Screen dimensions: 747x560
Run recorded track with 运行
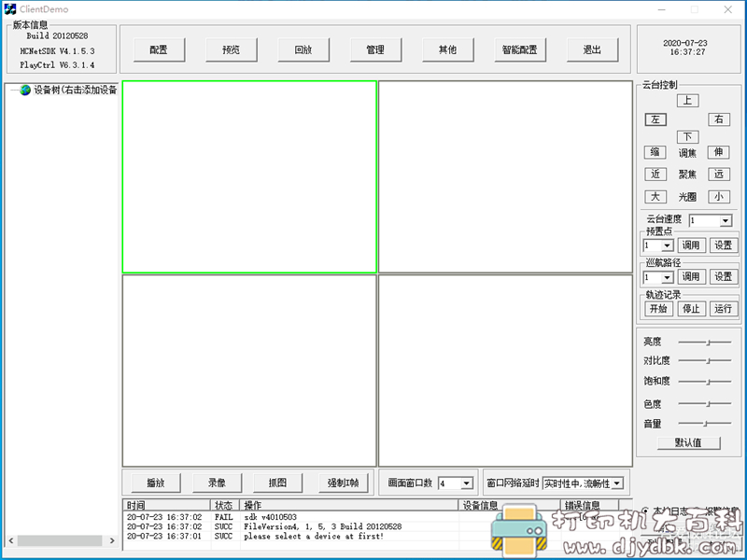coord(723,309)
